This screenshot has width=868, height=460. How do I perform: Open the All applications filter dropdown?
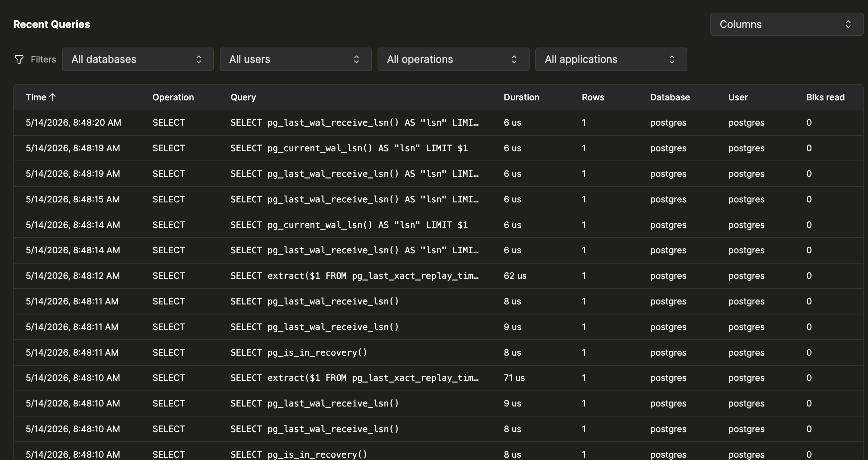point(611,59)
